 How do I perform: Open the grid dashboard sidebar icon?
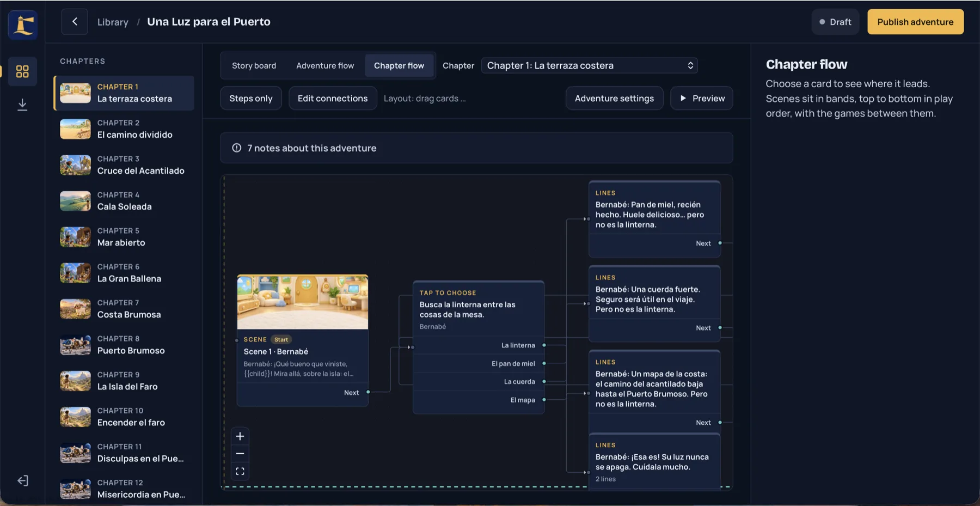click(x=22, y=71)
